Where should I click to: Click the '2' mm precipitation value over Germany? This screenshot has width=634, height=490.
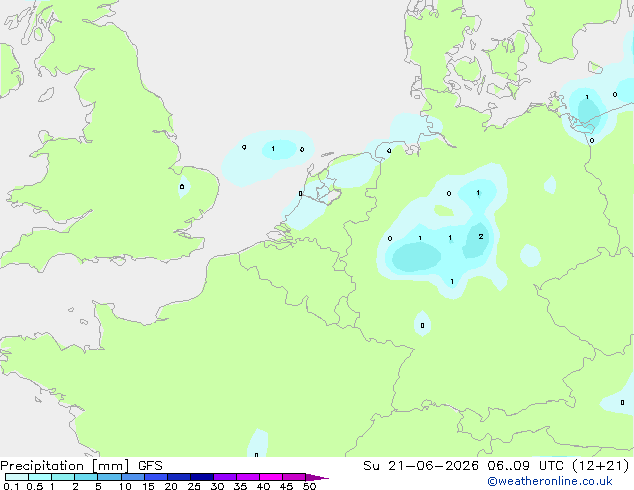[x=481, y=237]
